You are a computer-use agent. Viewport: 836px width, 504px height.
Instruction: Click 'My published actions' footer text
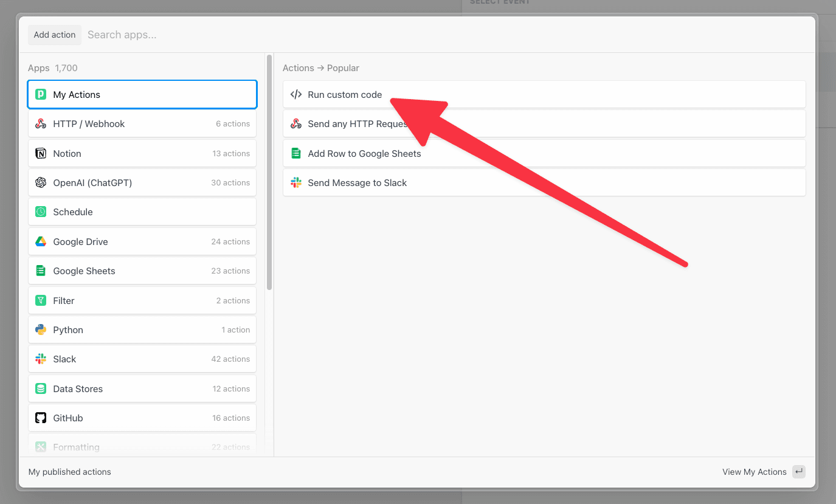coord(70,472)
